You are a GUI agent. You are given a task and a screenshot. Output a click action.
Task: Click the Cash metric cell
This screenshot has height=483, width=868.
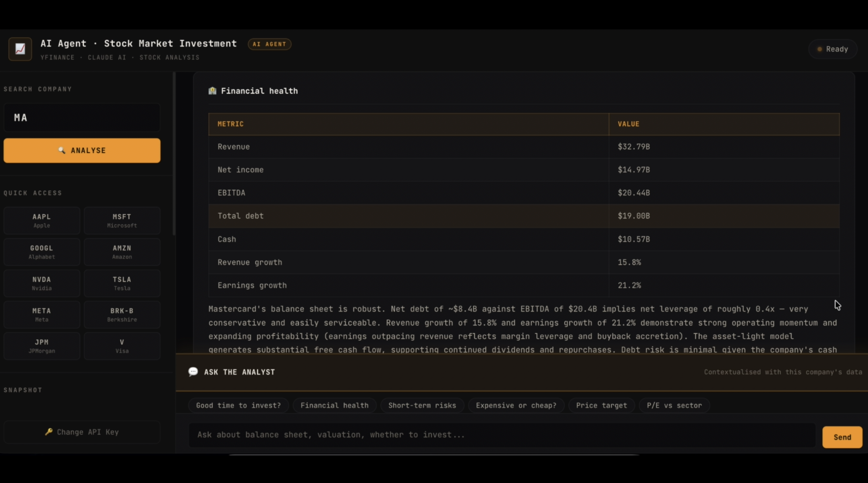408,239
